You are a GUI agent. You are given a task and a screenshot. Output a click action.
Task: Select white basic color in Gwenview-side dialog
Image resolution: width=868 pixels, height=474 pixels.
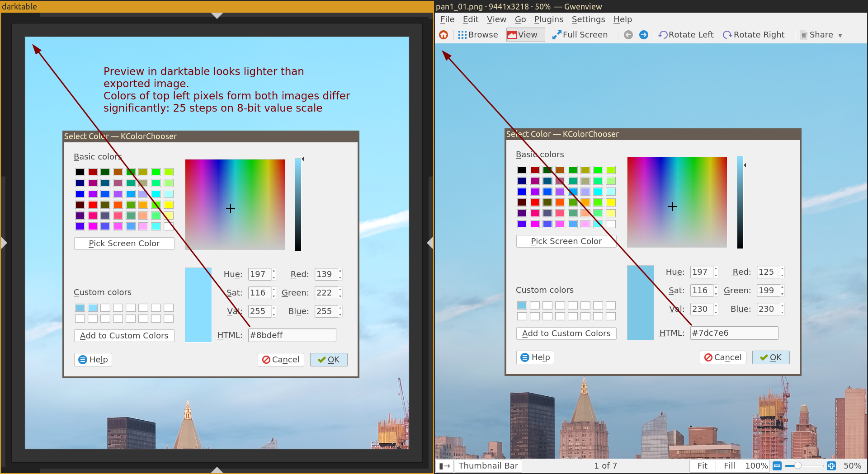pos(611,224)
